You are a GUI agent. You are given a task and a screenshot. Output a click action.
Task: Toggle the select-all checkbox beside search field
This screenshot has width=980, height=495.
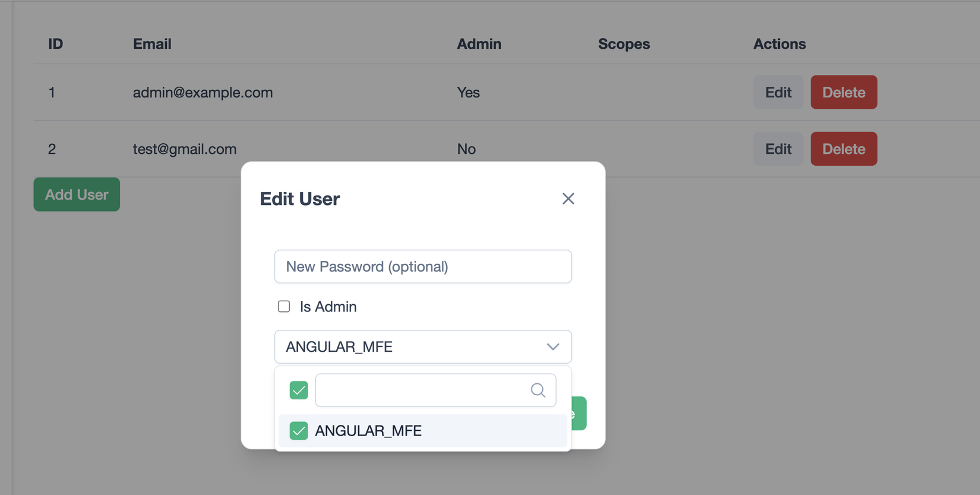coord(299,390)
